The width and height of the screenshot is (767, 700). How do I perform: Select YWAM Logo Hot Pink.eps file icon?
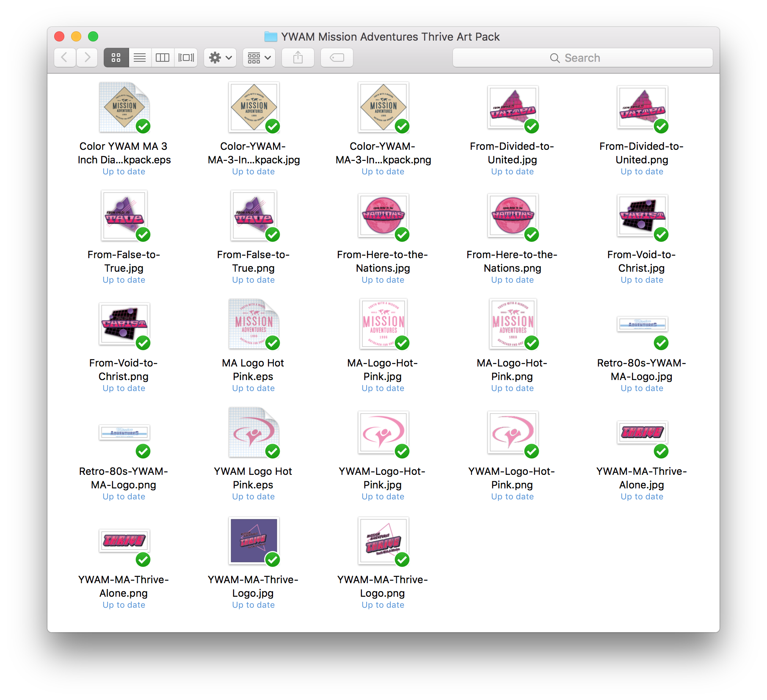point(254,433)
